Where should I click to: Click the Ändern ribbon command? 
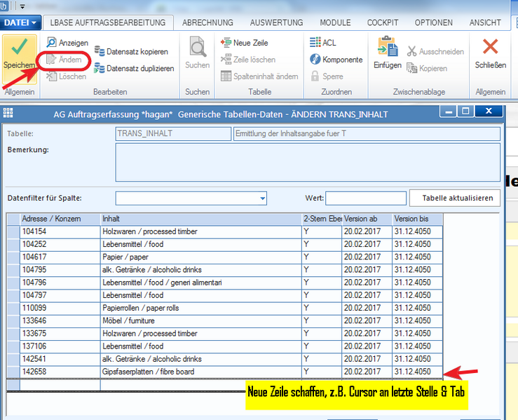64,60
